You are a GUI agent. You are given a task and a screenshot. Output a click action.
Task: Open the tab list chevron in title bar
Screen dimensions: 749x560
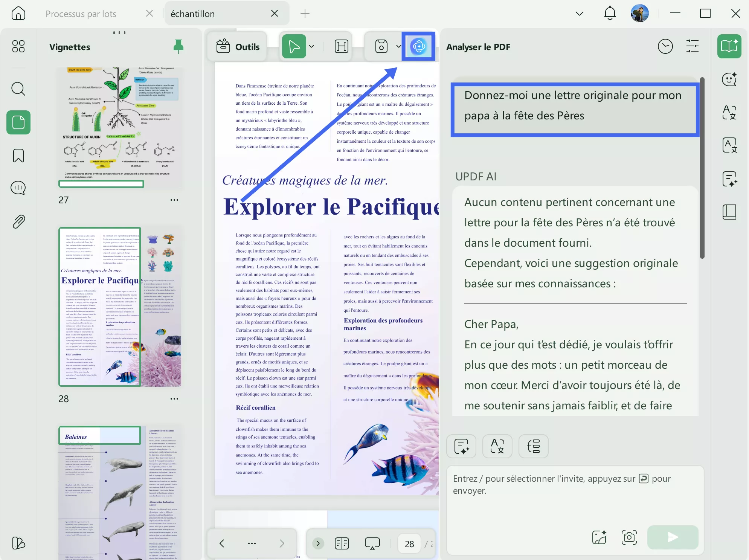pyautogui.click(x=579, y=14)
